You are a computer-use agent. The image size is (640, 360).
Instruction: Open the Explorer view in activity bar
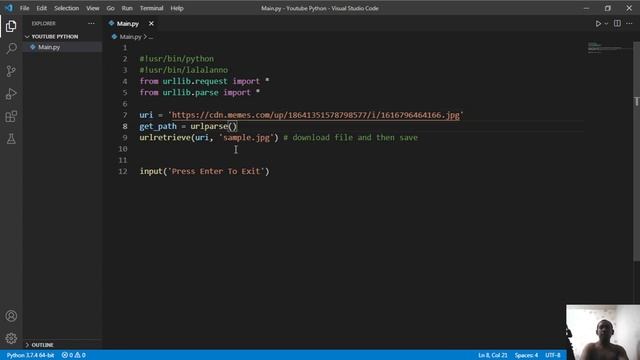tap(11, 26)
